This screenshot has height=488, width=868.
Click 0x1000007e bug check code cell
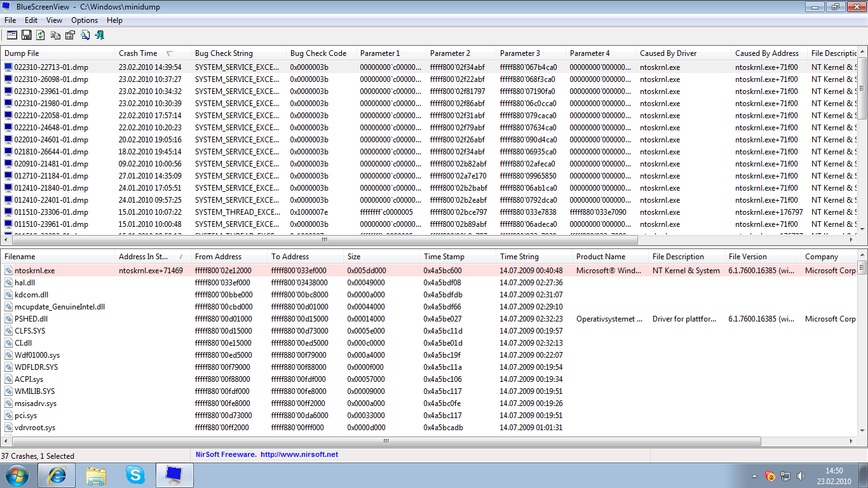(x=309, y=212)
